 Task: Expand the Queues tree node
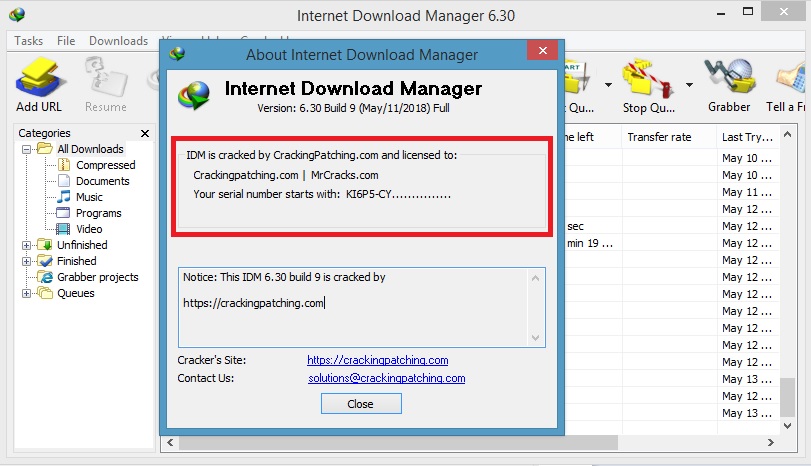click(x=26, y=293)
